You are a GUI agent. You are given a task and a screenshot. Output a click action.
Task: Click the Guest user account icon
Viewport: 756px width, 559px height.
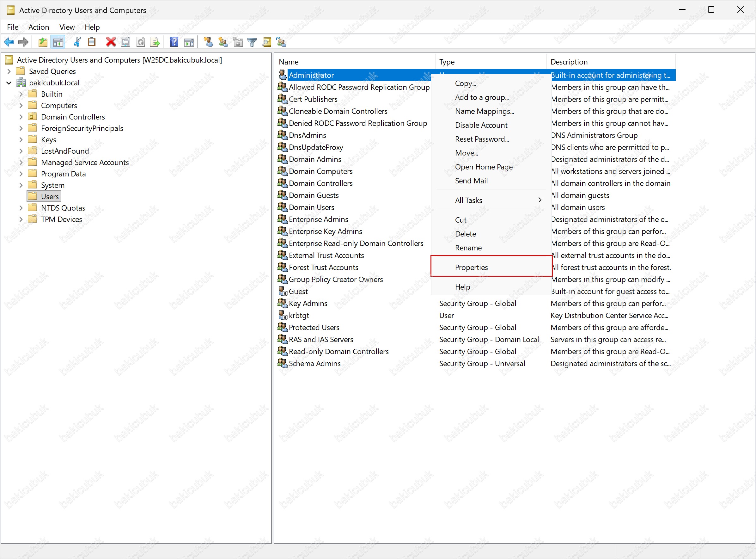coord(283,291)
